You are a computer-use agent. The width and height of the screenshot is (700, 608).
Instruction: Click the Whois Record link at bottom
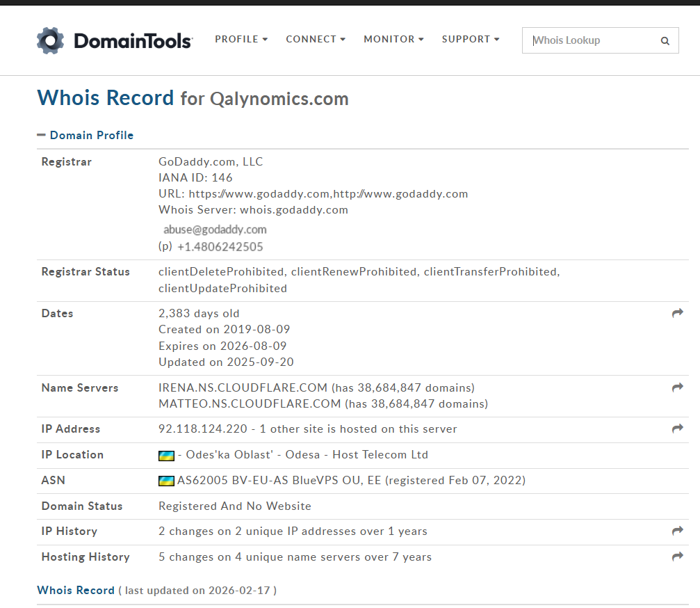(x=76, y=591)
